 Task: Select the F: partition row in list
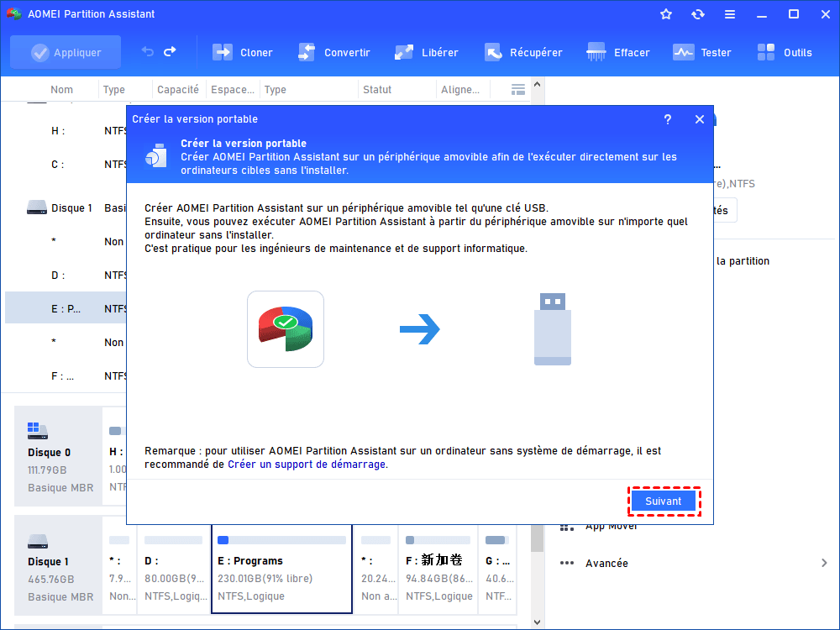pyautogui.click(x=66, y=376)
